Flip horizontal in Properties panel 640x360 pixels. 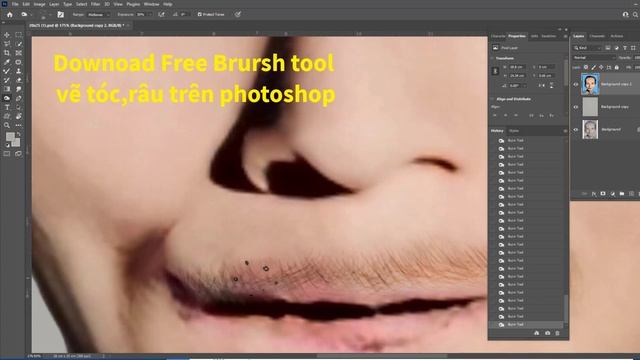click(541, 86)
